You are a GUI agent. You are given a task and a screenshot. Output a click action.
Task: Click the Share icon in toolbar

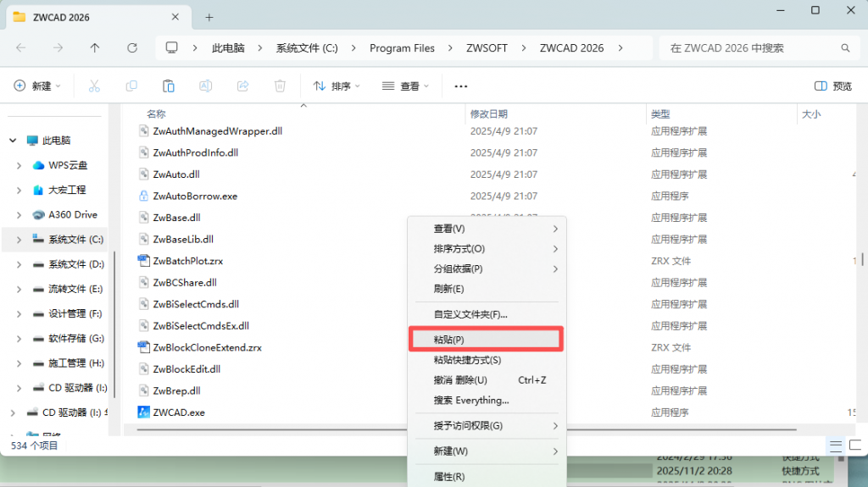pos(242,86)
